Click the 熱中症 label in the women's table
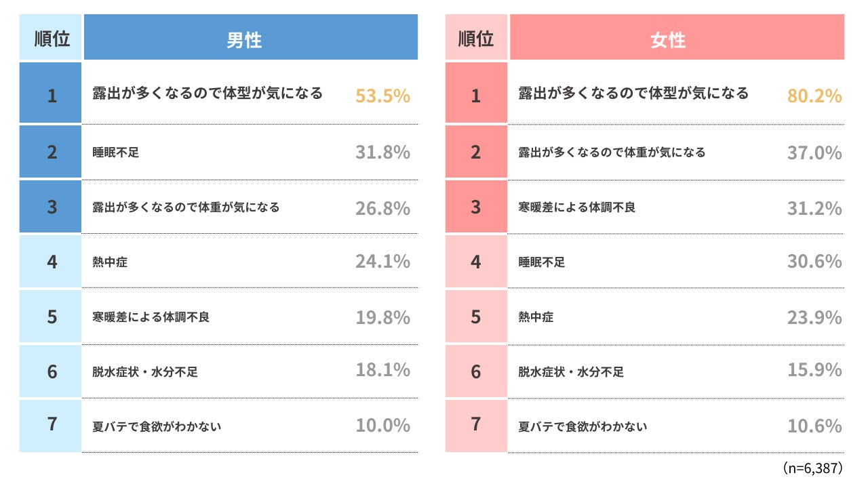Viewport: 868px width, 488px height. (x=536, y=317)
